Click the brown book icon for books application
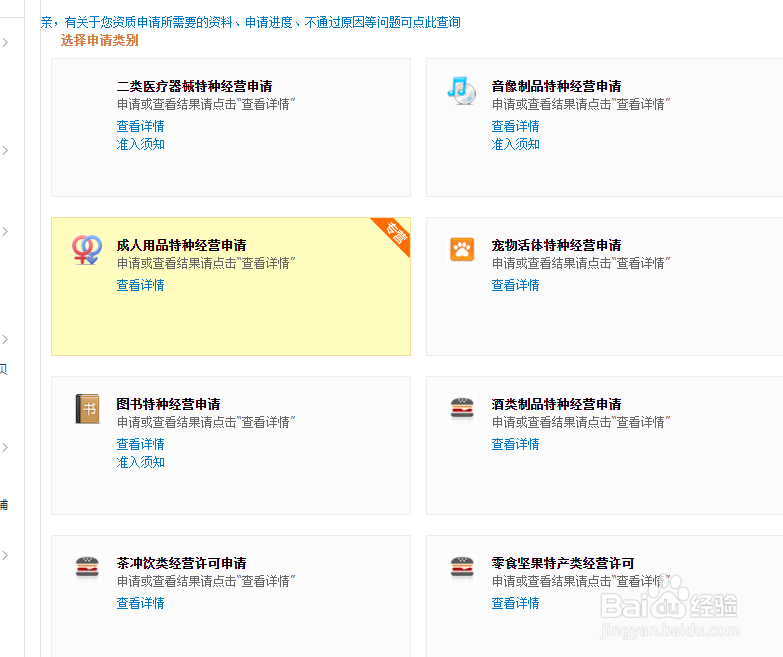The width and height of the screenshot is (783, 657). pos(87,409)
